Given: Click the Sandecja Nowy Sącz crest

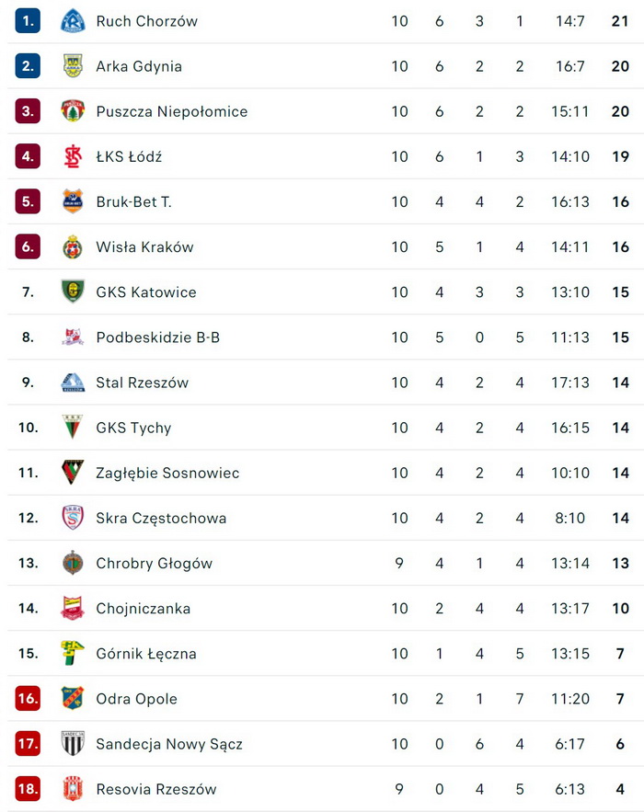Looking at the screenshot, I should click(x=73, y=743).
